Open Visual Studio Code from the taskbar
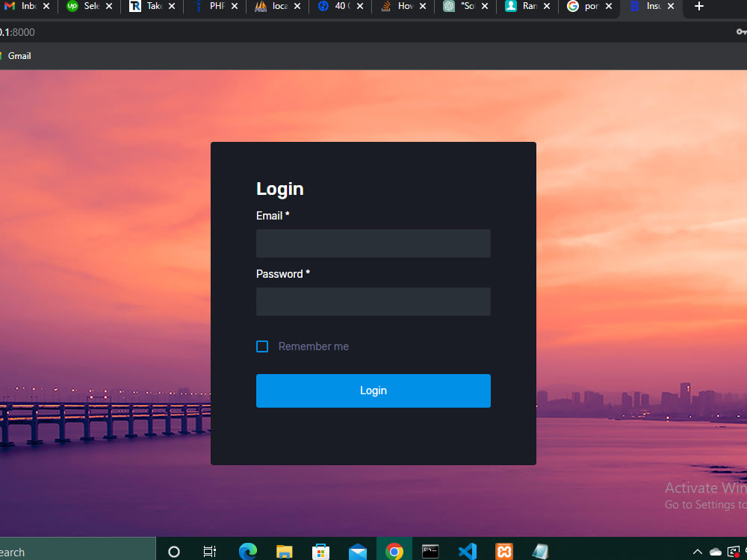Screen dimensions: 747x560 [468, 551]
